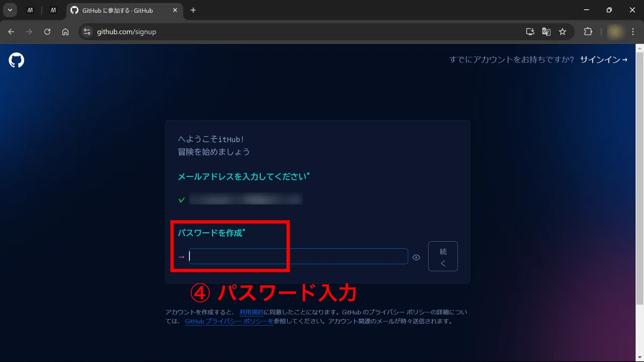Open a new tab with plus button

tap(193, 10)
